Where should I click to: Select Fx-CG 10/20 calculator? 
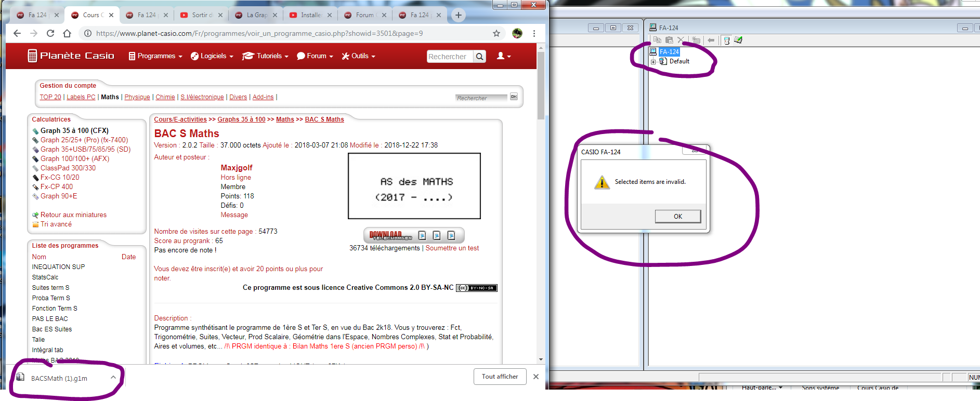point(60,177)
